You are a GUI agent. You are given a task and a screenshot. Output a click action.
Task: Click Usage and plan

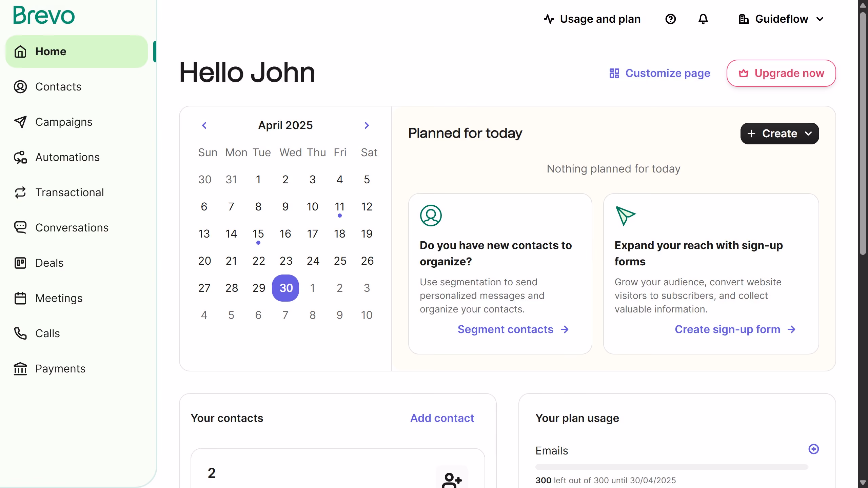[592, 19]
